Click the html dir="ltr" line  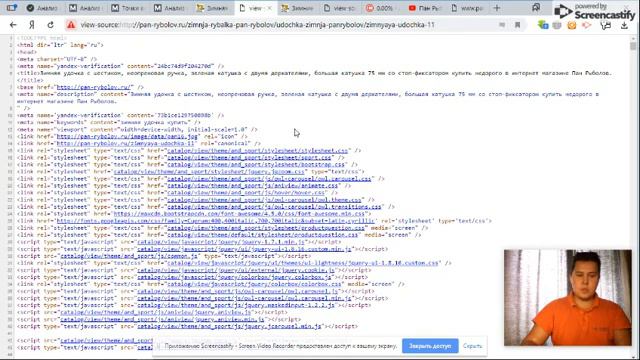(x=60, y=45)
